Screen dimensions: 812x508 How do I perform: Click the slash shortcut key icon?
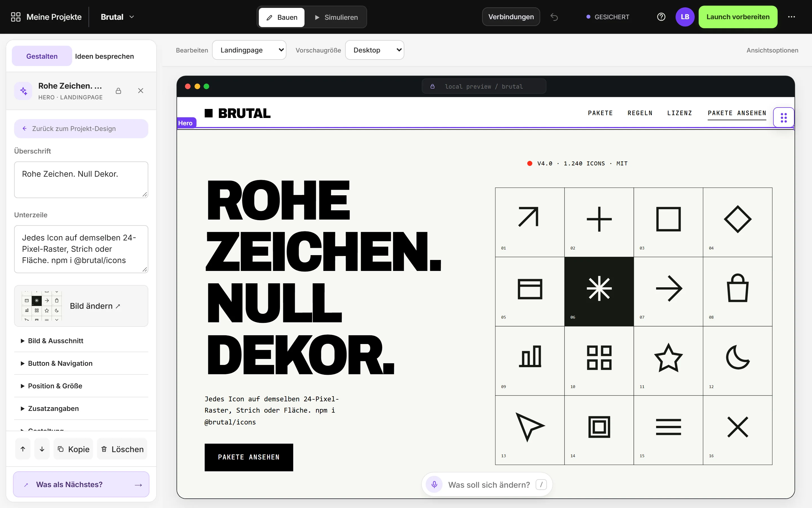pos(541,485)
